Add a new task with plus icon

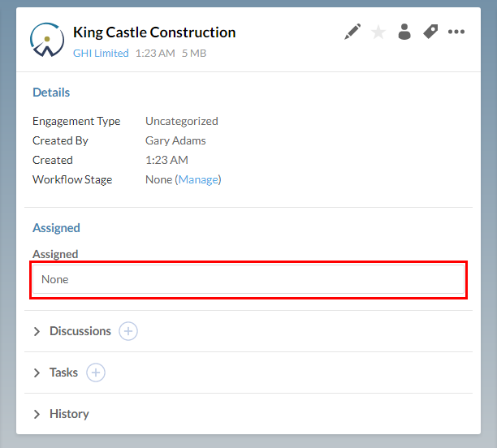(96, 373)
